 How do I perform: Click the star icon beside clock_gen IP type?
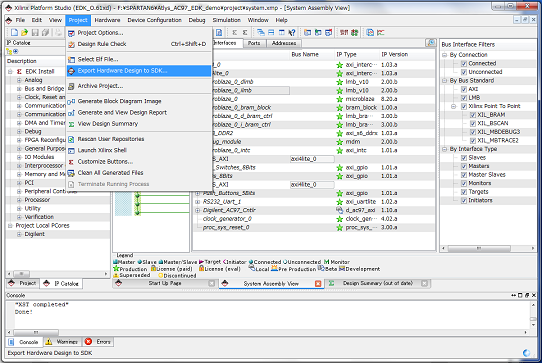click(339, 219)
